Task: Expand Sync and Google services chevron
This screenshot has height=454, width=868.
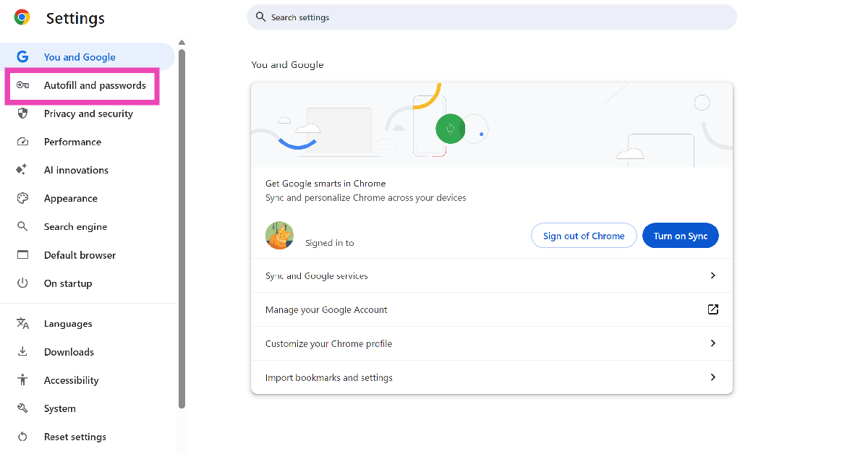Action: (712, 275)
